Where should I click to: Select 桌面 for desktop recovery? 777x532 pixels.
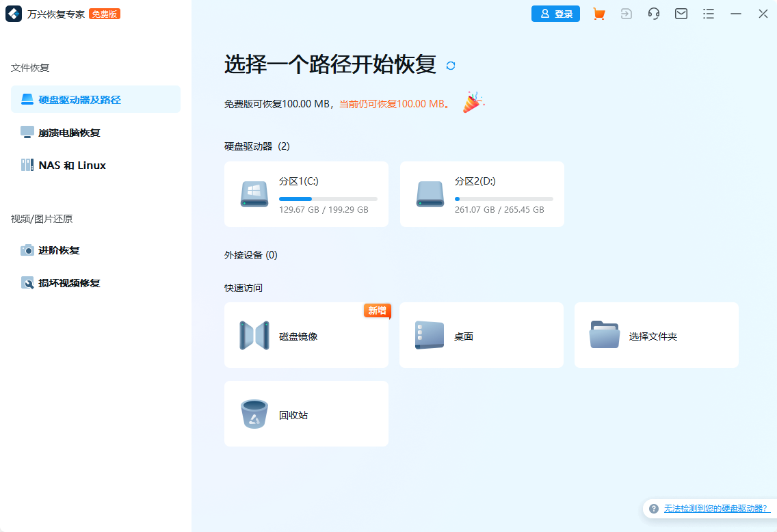[x=481, y=335]
